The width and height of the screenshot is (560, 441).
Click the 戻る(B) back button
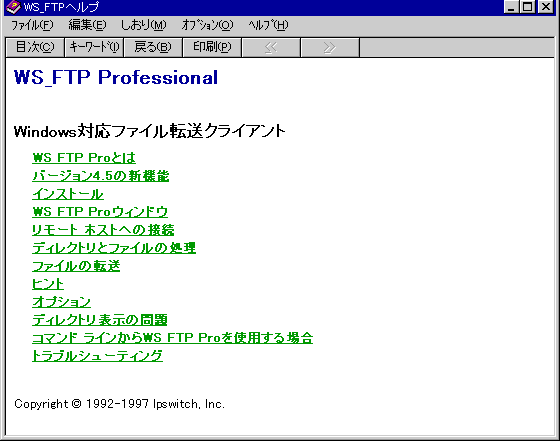[x=153, y=47]
